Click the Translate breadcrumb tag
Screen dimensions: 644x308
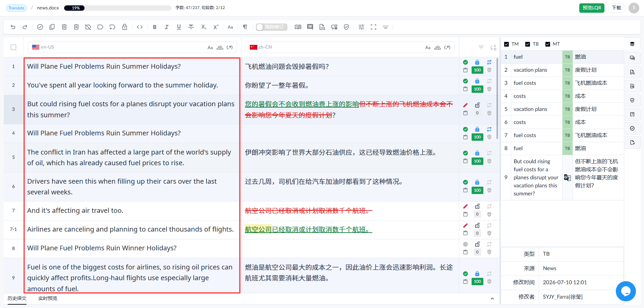pyautogui.click(x=16, y=8)
